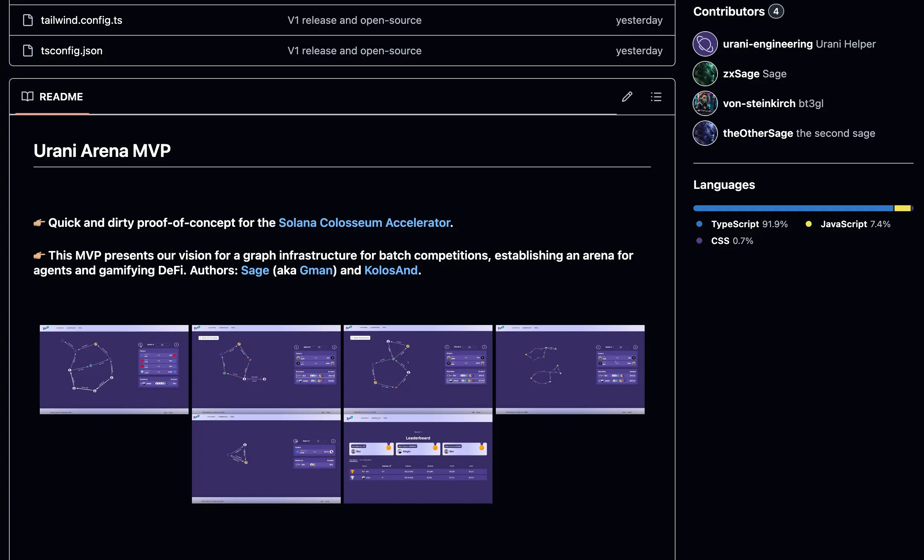Click the tailwind.config.ts file icon
The height and width of the screenshot is (560, 924).
tap(28, 20)
